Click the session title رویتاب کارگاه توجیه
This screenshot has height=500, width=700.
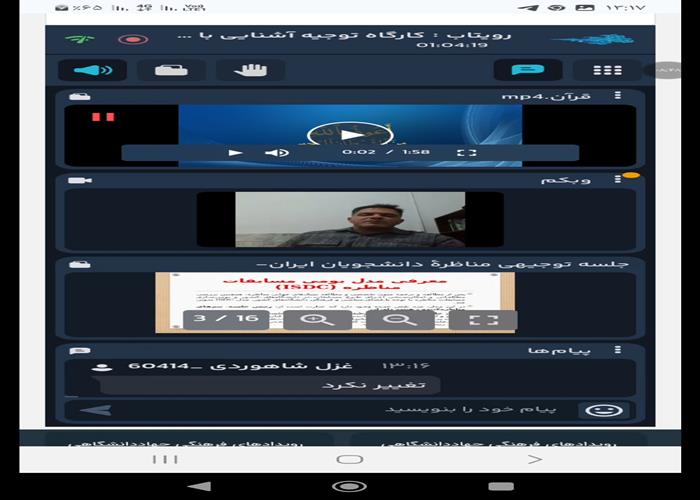344,35
